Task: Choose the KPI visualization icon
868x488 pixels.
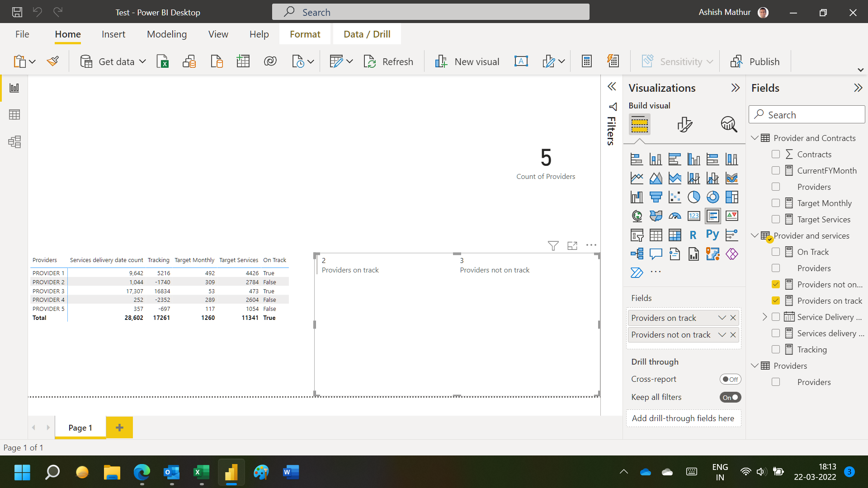Action: point(731,216)
